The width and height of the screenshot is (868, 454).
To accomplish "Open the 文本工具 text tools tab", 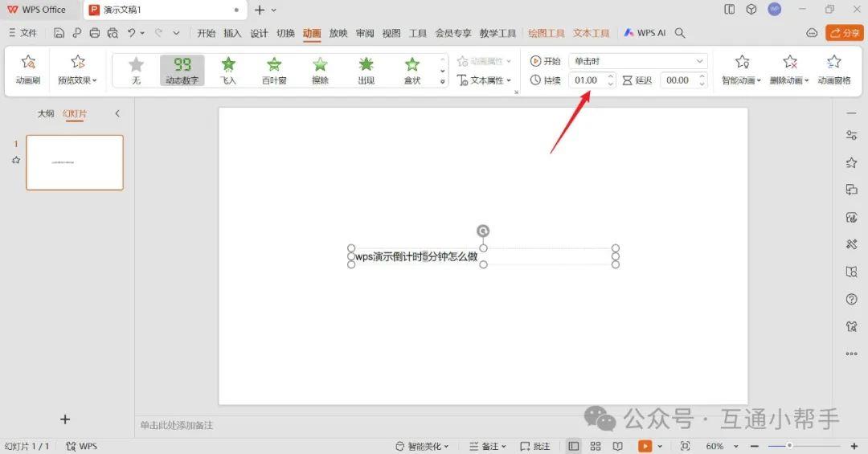I will point(592,33).
